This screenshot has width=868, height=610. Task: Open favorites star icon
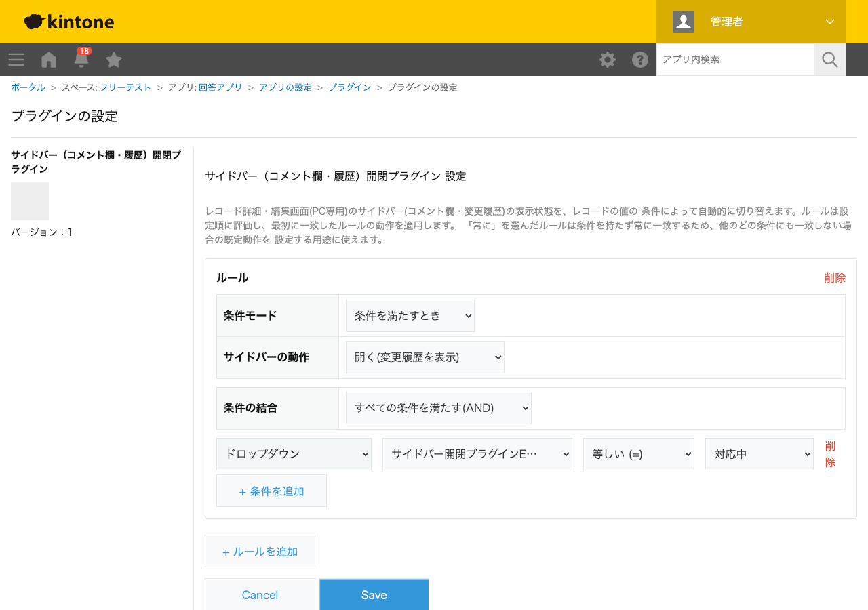coord(114,60)
